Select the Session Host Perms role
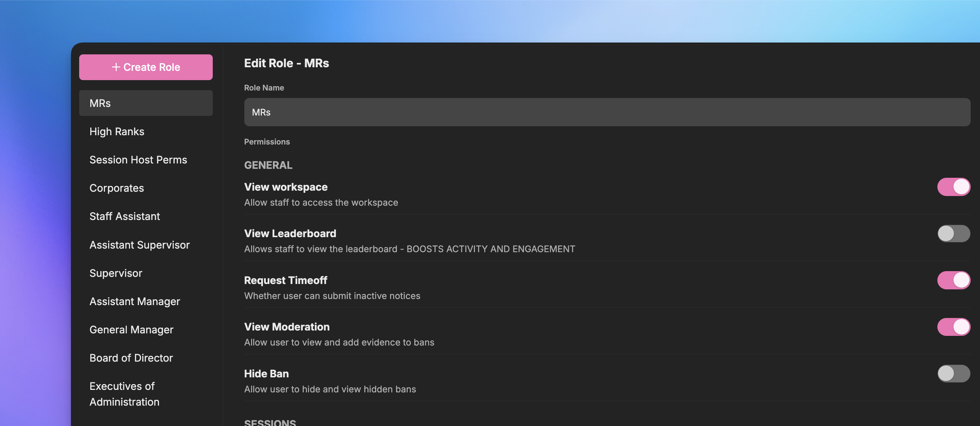The image size is (980, 426). click(138, 160)
